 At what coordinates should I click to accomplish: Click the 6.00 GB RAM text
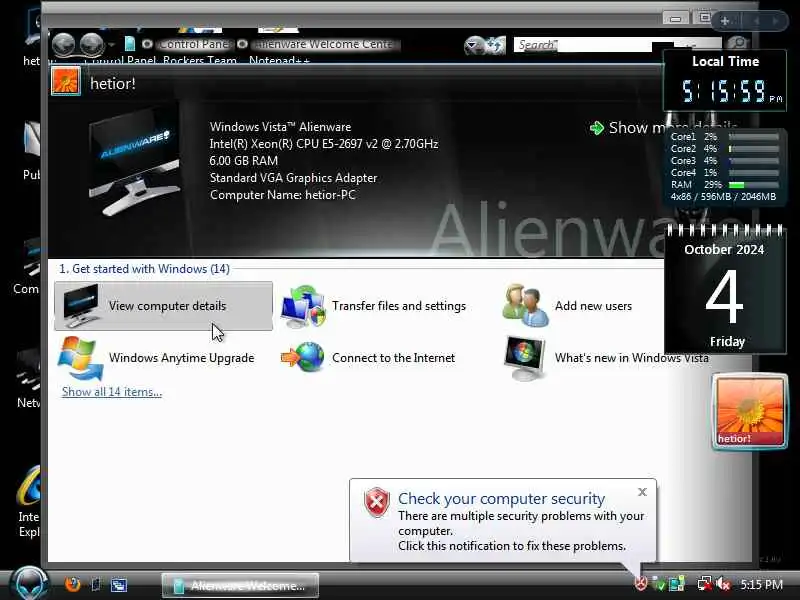[x=244, y=161]
